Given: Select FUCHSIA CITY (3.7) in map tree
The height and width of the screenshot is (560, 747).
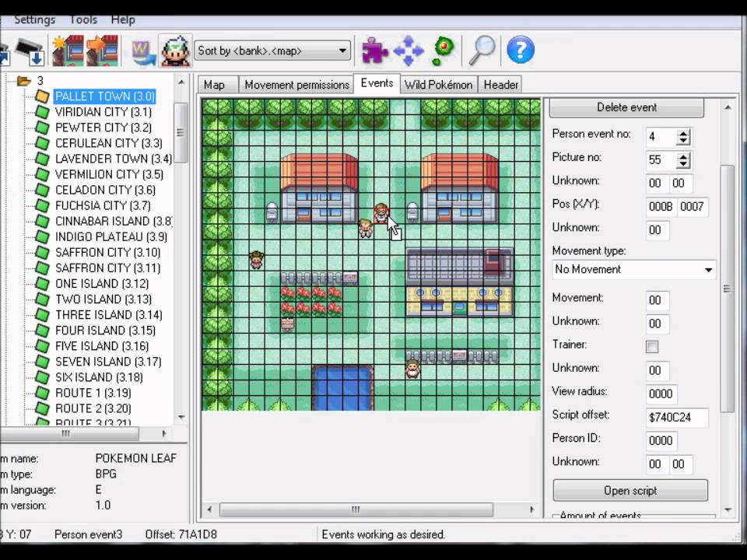Looking at the screenshot, I should coord(103,205).
